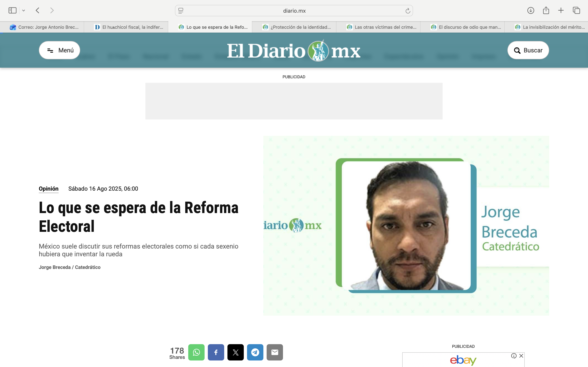This screenshot has width=588, height=367.
Task: Switch to Las otras víctimas tab
Action: coord(381,27)
